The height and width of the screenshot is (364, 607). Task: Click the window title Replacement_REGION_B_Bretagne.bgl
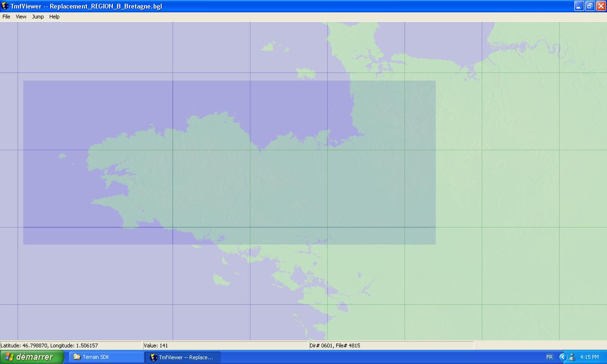pyautogui.click(x=106, y=6)
